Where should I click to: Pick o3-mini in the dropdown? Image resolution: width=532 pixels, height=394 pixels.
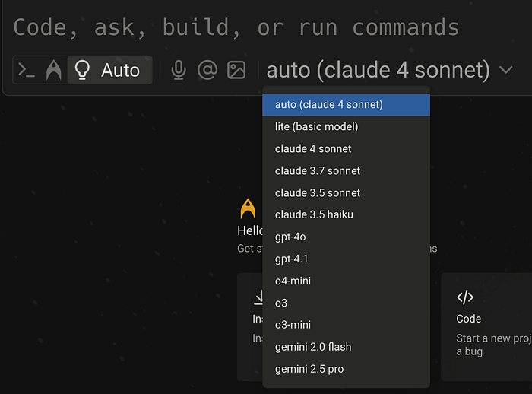[346, 325]
